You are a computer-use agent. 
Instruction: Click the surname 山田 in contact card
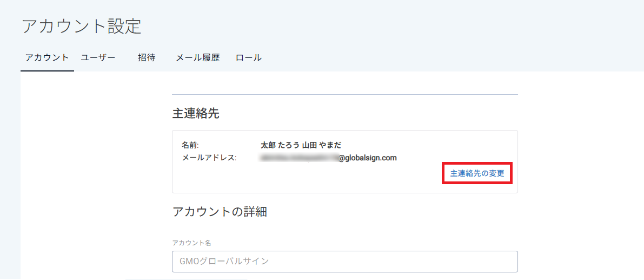click(x=309, y=145)
